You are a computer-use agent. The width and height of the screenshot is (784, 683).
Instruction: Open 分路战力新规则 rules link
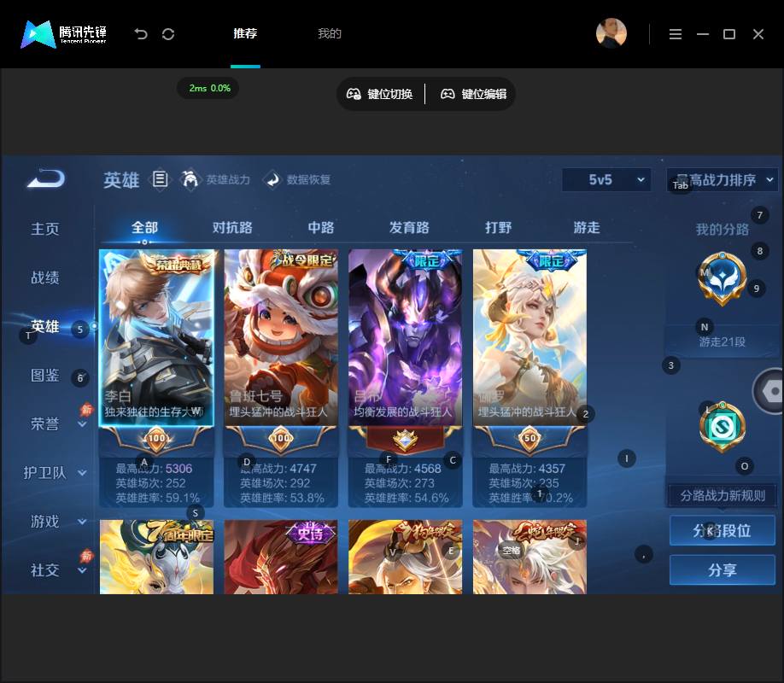click(722, 495)
